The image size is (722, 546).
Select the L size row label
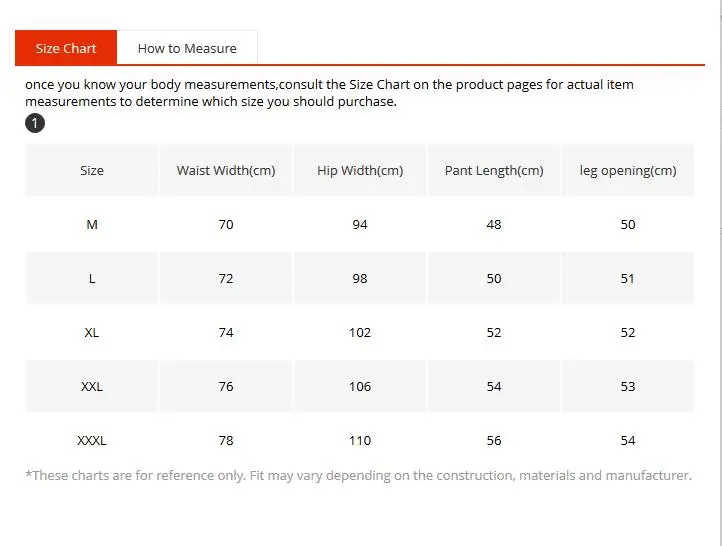click(92, 278)
